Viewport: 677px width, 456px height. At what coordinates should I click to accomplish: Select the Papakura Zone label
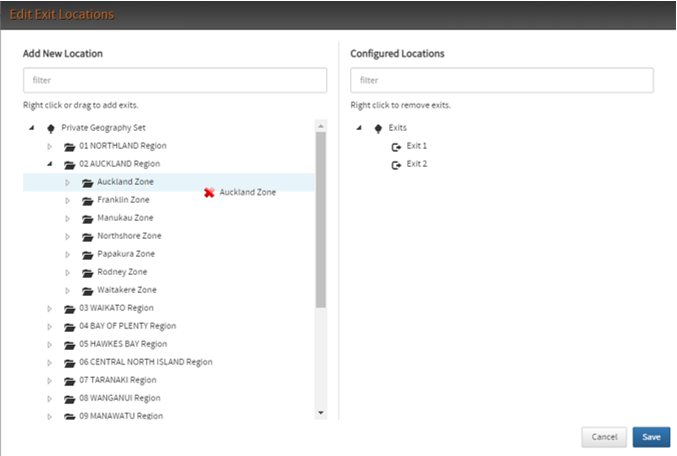[126, 254]
